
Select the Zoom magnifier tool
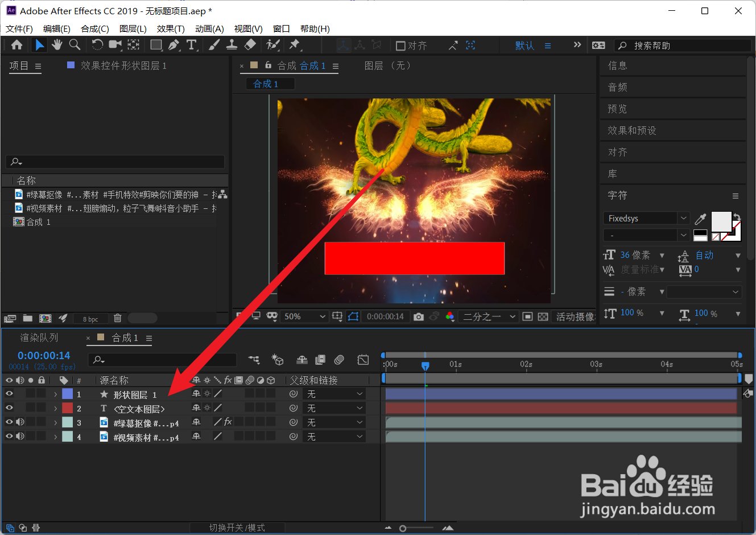pos(75,45)
